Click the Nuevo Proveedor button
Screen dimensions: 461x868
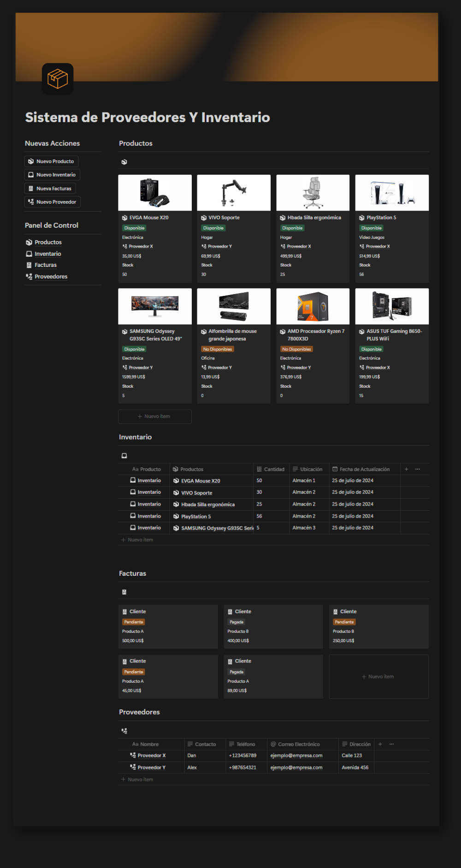53,202
